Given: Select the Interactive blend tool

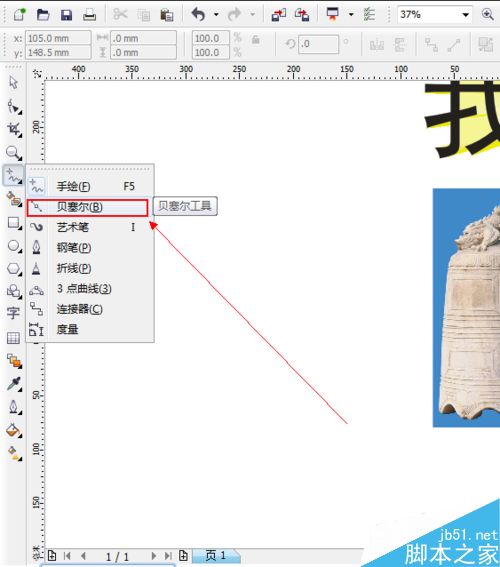Looking at the screenshot, I should click(14, 360).
